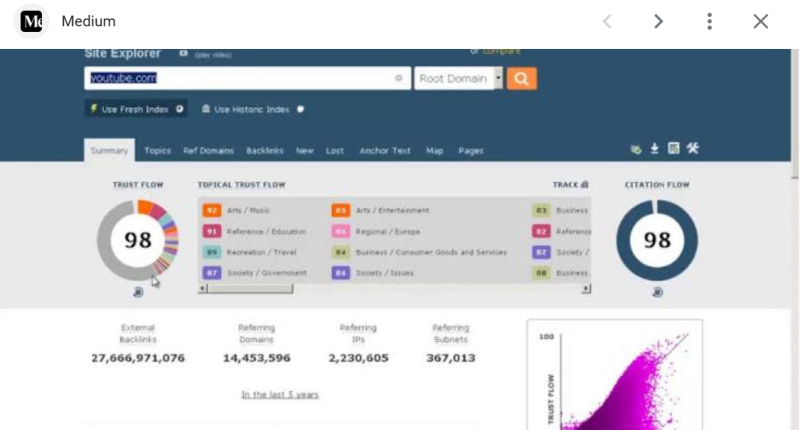
Task: Click the orange search magnifier button
Action: pyautogui.click(x=521, y=79)
